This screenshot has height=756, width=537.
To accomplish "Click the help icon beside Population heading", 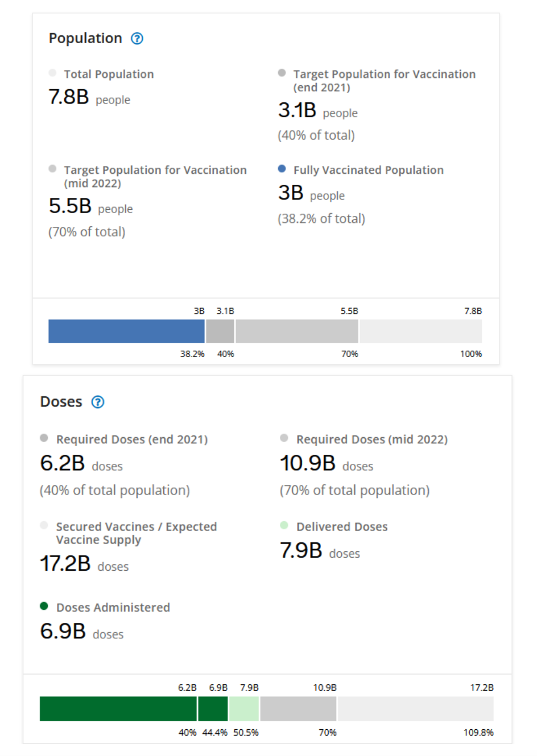I will [x=137, y=39].
